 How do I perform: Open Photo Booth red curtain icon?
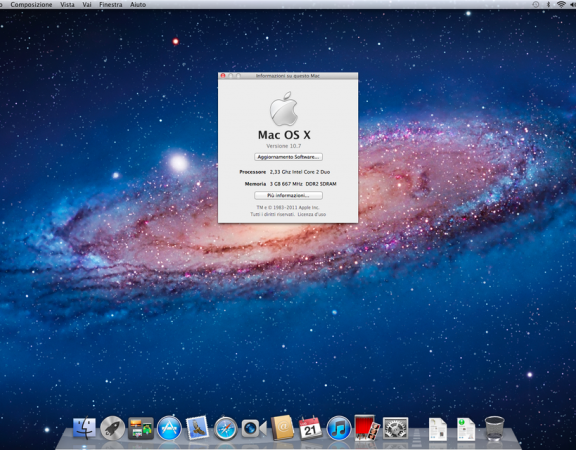click(x=367, y=428)
